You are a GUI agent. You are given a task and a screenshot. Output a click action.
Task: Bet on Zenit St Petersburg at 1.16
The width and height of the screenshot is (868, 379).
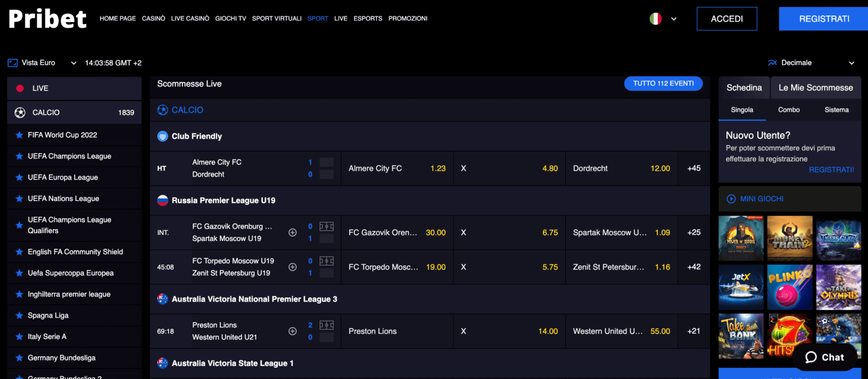click(622, 267)
